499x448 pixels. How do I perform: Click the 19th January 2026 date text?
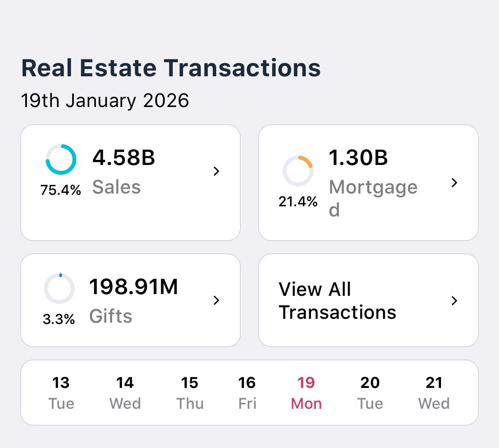[x=105, y=101]
